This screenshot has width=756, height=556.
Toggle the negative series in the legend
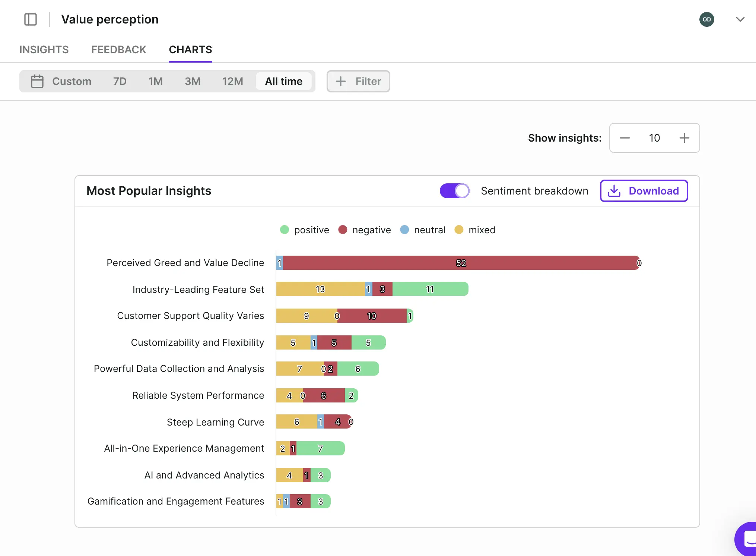click(x=365, y=230)
